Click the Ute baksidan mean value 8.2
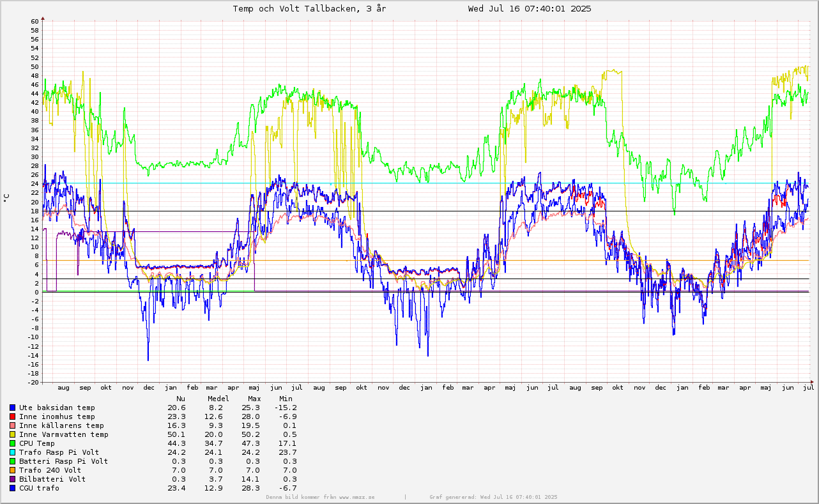The width and height of the screenshot is (819, 504). [x=215, y=408]
